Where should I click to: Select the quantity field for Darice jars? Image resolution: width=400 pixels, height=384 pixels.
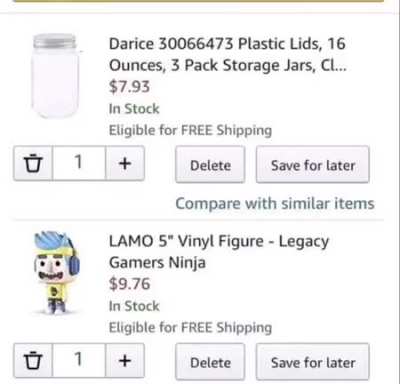click(79, 163)
